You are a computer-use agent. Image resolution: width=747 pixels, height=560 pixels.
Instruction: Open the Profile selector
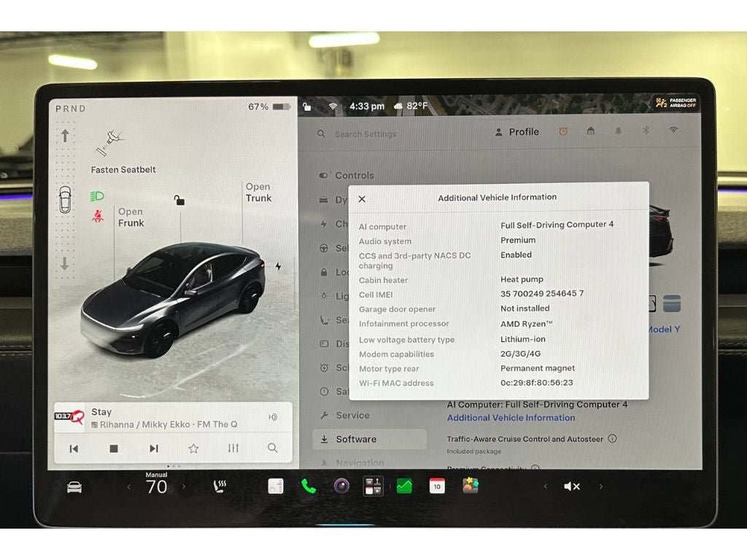(517, 132)
